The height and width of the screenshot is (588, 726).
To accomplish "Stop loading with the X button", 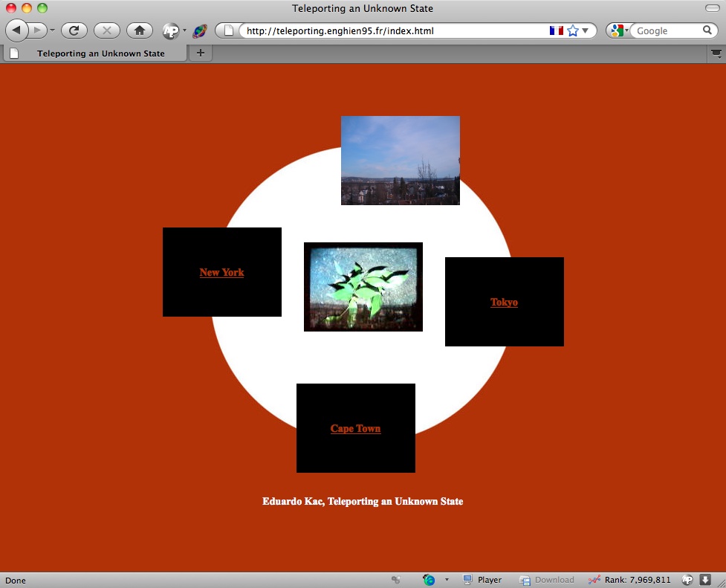I will coord(107,30).
